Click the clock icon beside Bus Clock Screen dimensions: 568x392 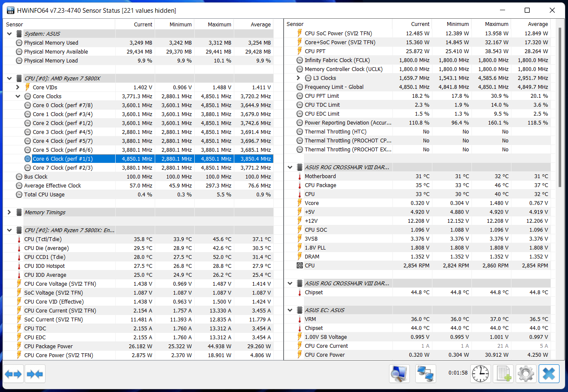pos(19,176)
